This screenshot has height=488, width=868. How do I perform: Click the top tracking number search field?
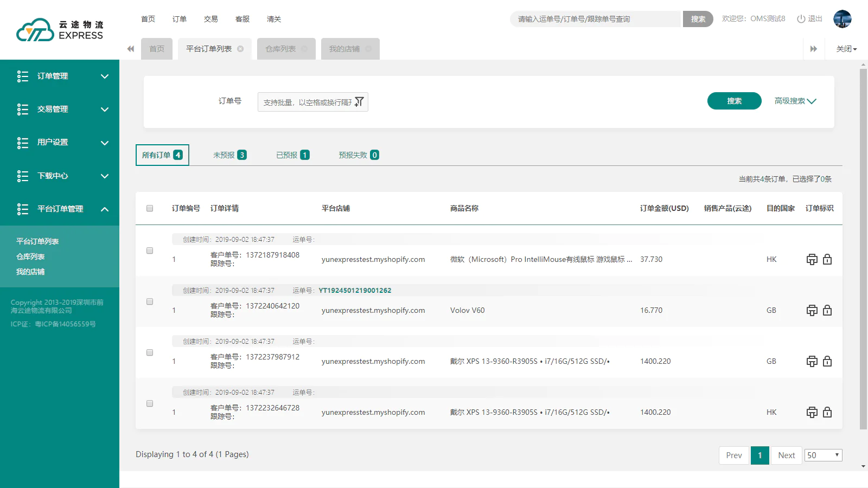click(595, 19)
